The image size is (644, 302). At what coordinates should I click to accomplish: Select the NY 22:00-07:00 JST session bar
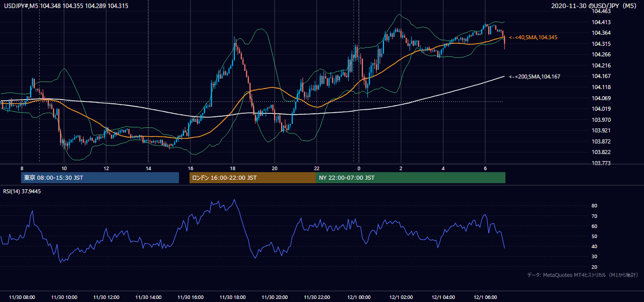411,178
